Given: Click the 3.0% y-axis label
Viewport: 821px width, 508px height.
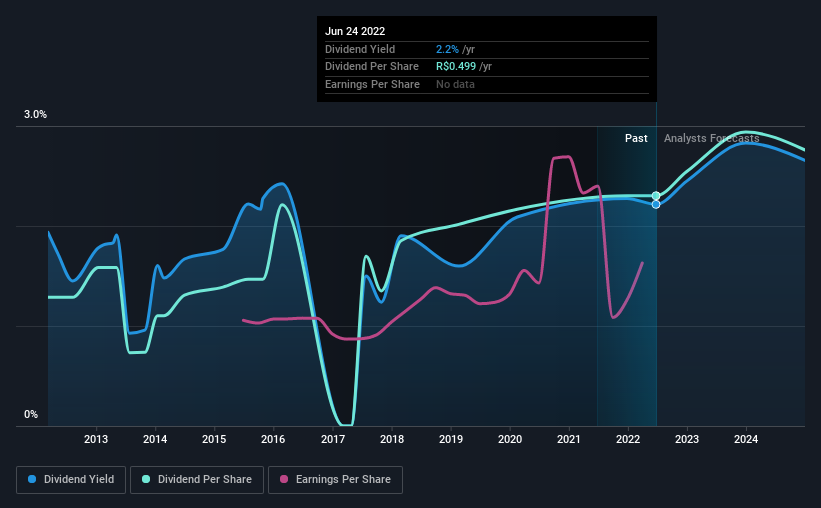Looking at the screenshot, I should coord(35,114).
